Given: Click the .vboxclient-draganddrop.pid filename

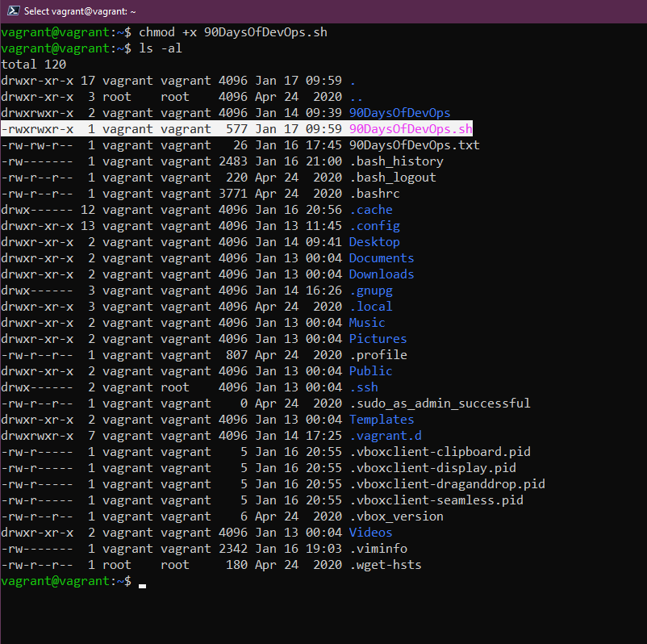Looking at the screenshot, I should pos(447,484).
